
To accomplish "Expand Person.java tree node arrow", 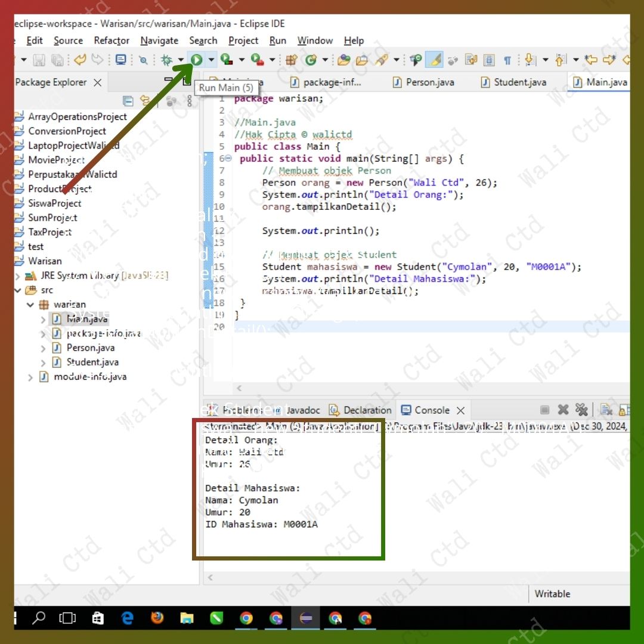I will pyautogui.click(x=44, y=348).
